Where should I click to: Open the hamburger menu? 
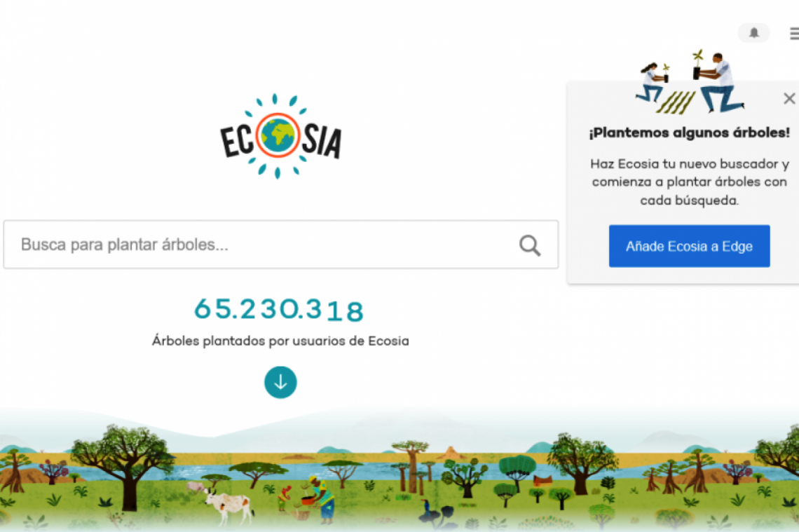pyautogui.click(x=794, y=34)
